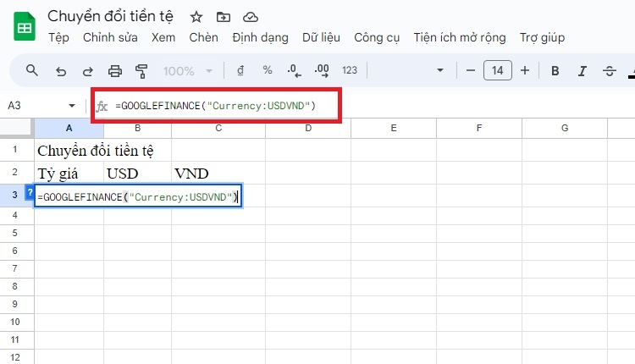Undo the last action

[x=61, y=71]
